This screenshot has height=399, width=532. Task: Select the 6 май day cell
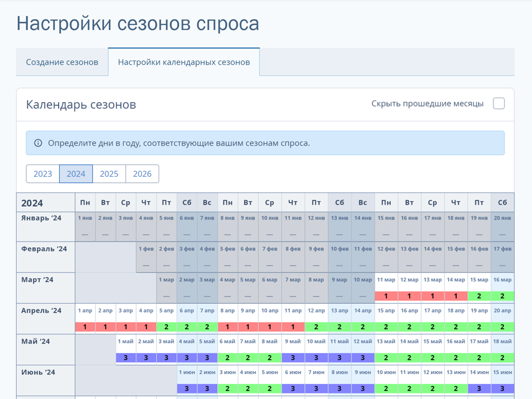[228, 349]
